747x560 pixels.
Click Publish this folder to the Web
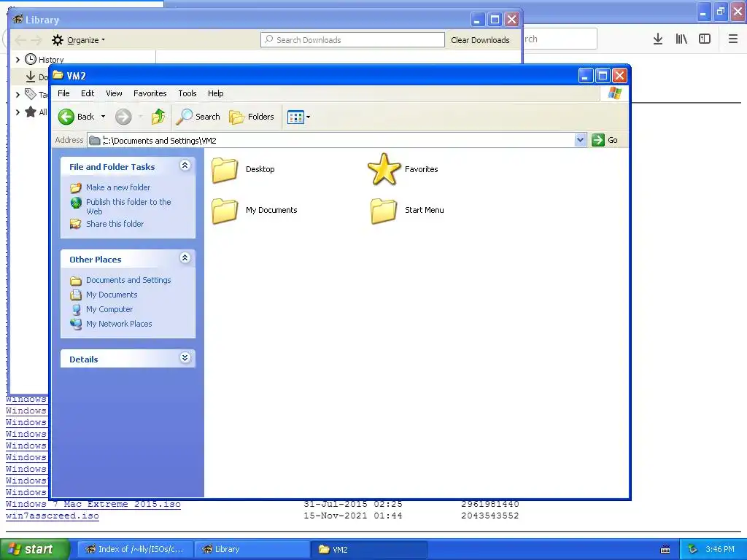[128, 206]
